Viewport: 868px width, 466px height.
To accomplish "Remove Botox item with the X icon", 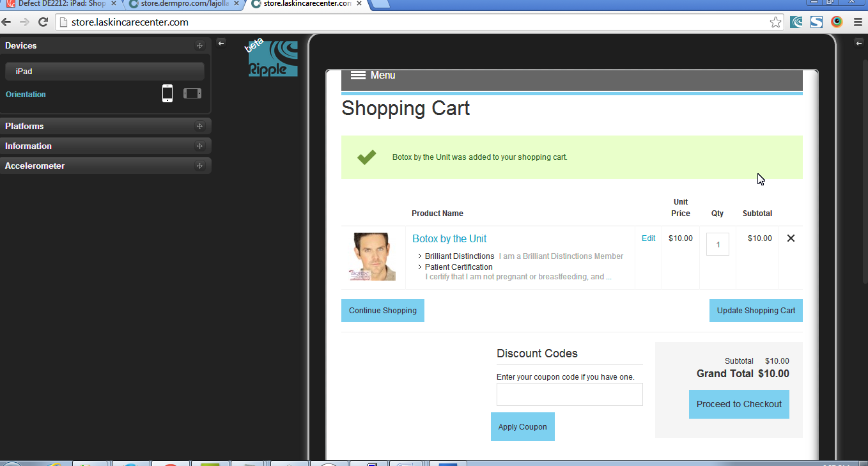I will 791,238.
